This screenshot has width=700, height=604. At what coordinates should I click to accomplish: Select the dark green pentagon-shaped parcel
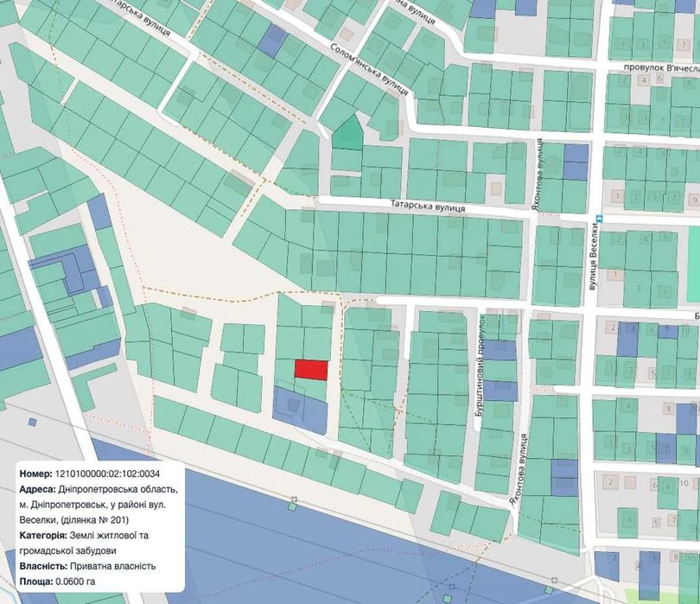point(348,131)
